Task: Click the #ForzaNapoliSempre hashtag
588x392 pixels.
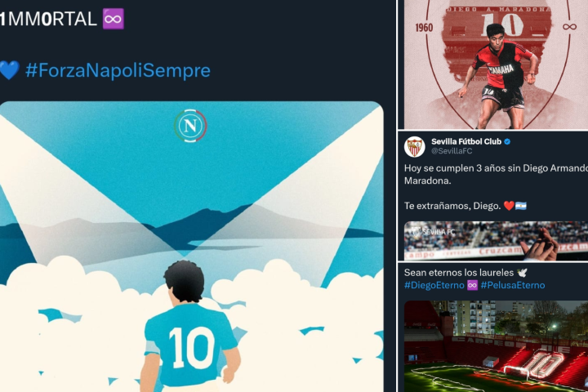Action: (118, 70)
